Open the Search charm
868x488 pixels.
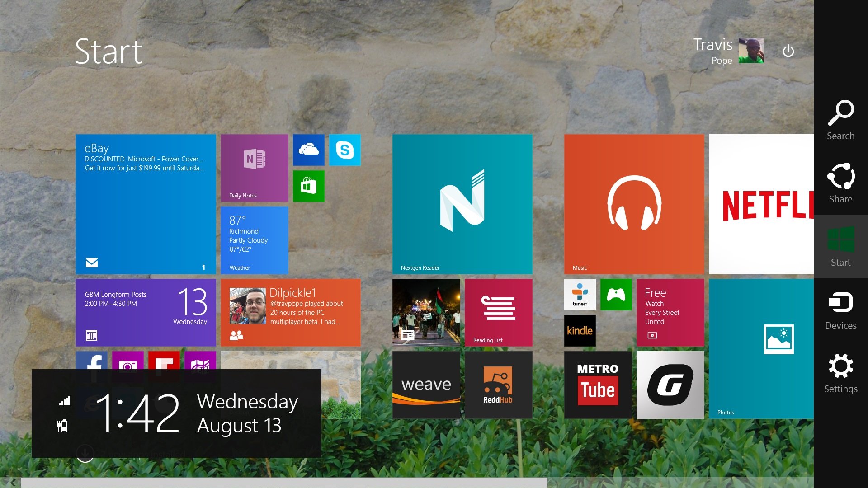pos(840,120)
